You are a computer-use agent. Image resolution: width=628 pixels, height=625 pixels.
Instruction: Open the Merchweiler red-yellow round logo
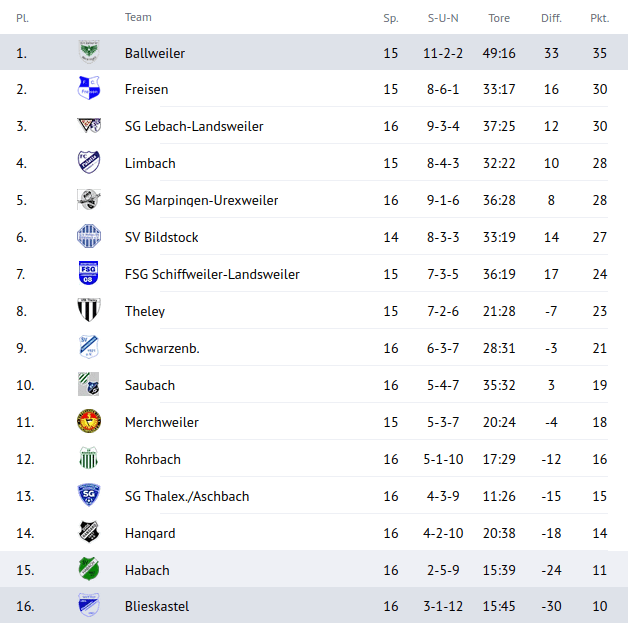tap(89, 421)
